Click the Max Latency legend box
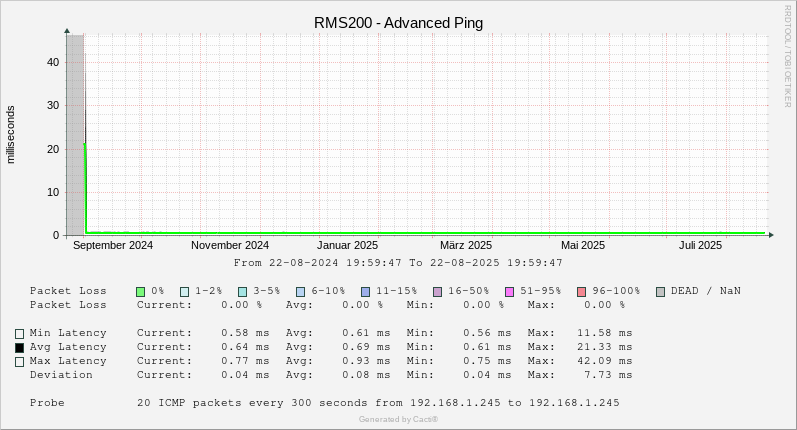797x430 pixels. click(19, 362)
